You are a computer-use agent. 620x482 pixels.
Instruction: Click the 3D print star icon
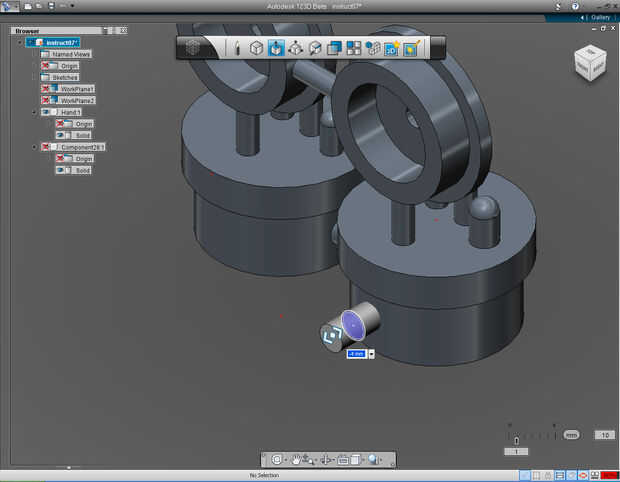coord(392,48)
